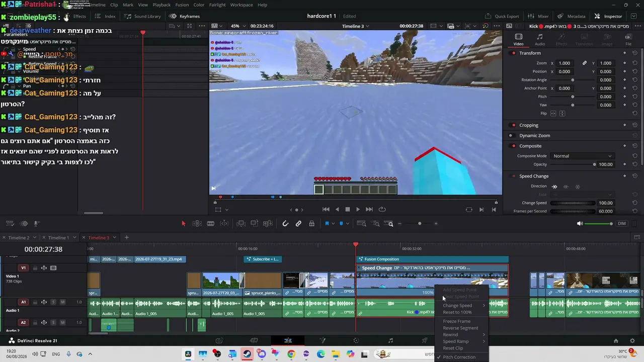Flip the clip horizontally
Image resolution: width=644 pixels, height=362 pixels.
coord(553,114)
